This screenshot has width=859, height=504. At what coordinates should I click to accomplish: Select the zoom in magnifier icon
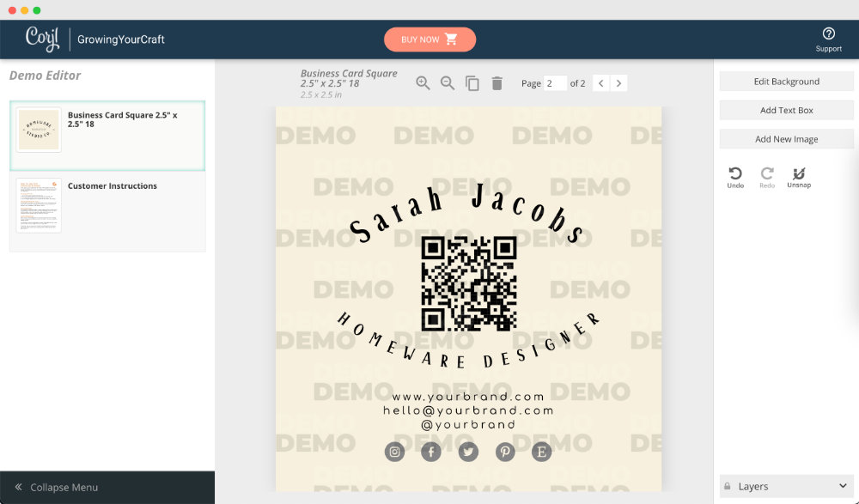(x=423, y=82)
